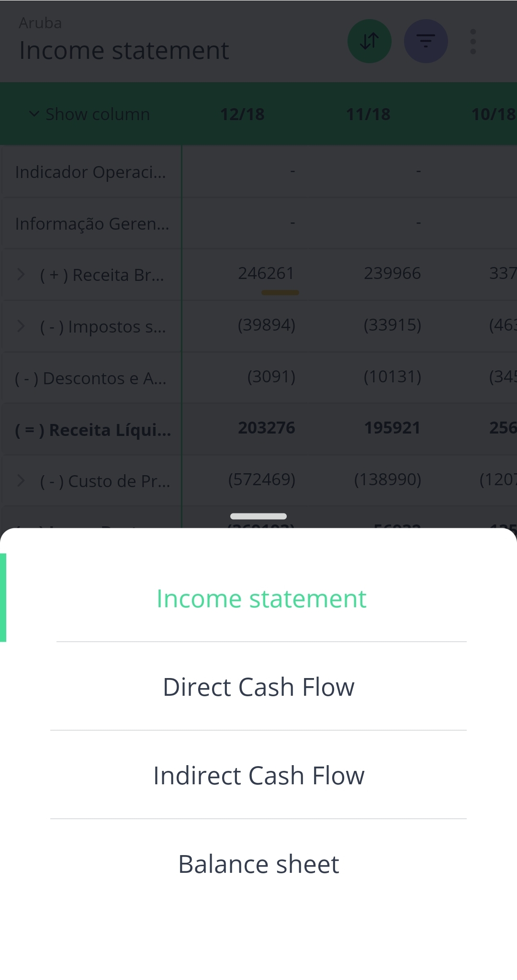Viewport: 517px width, 980px height.
Task: Expand the ( - ) Custo de Produtos row
Action: [21, 480]
